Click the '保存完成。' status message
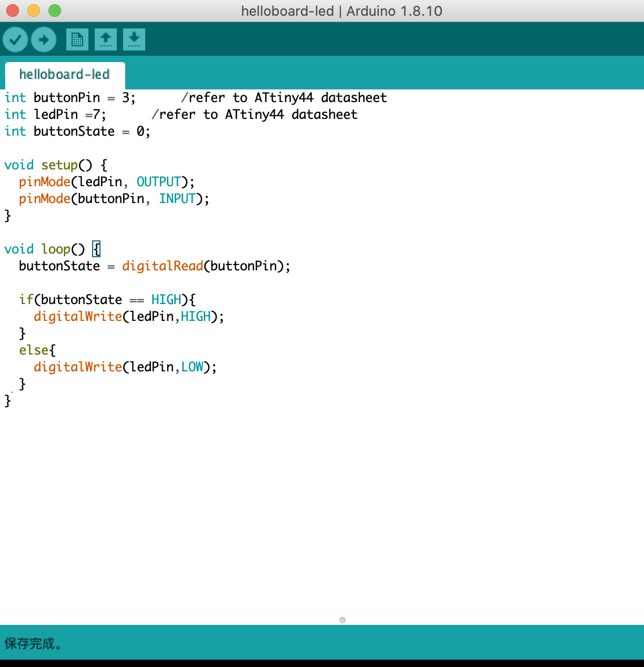The height and width of the screenshot is (667, 644). 33,643
